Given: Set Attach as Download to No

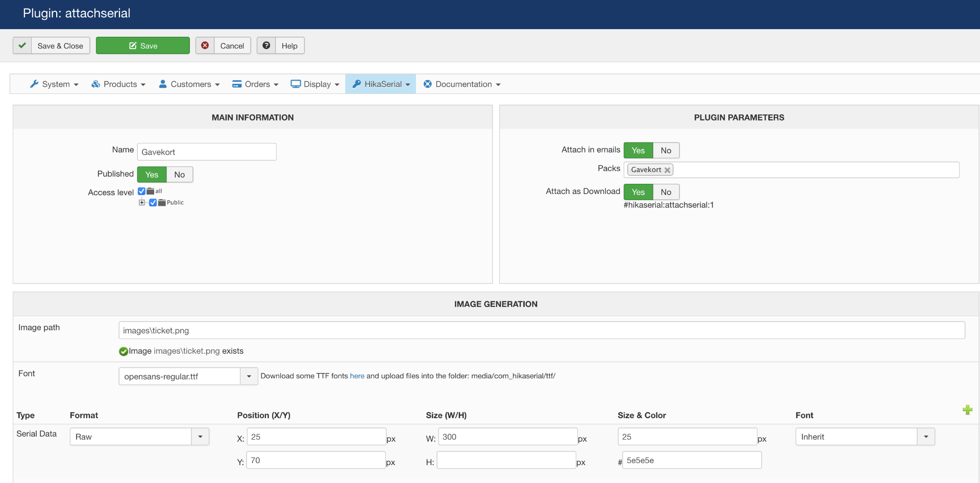Looking at the screenshot, I should click(666, 192).
